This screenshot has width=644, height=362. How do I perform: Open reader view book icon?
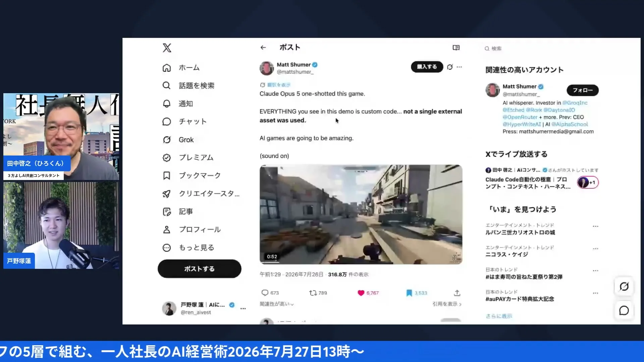pyautogui.click(x=456, y=48)
